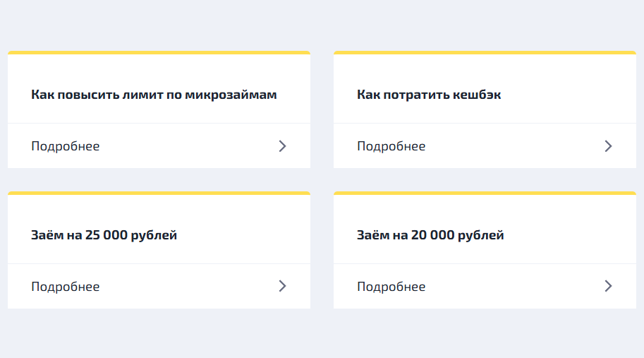Open "Подробнее" under "Заём на 20 000 рублей"
Viewport: 644px width, 358px height.
coord(391,287)
